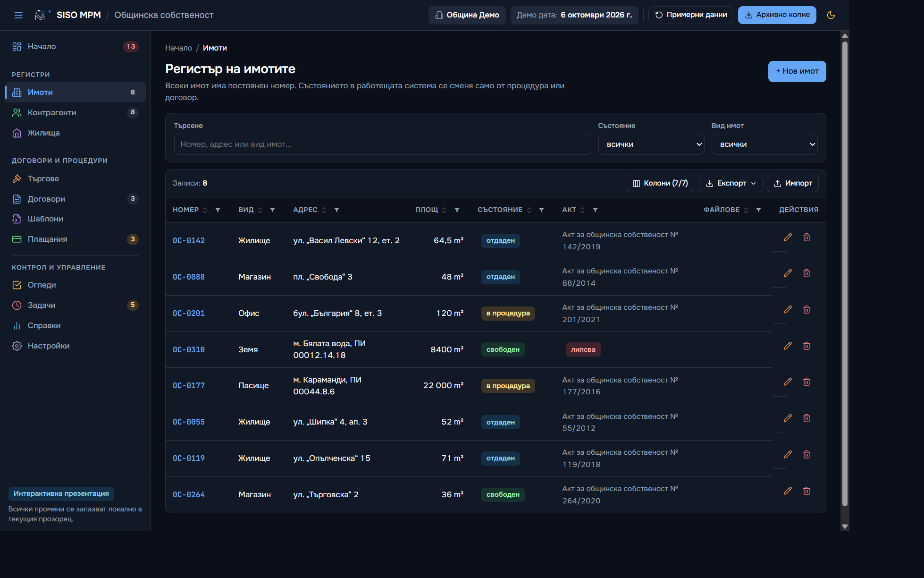Open the Колони (7/7) column selector
924x578 pixels.
(660, 183)
